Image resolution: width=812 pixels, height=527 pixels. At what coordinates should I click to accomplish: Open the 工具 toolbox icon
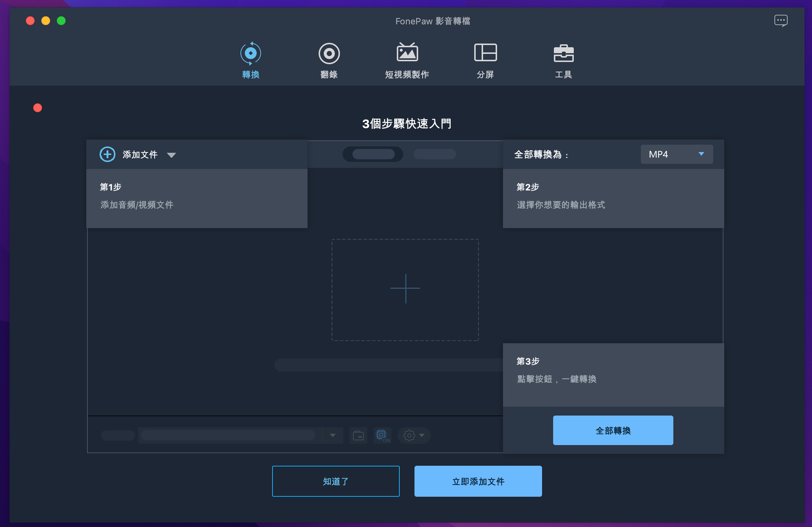(x=564, y=53)
